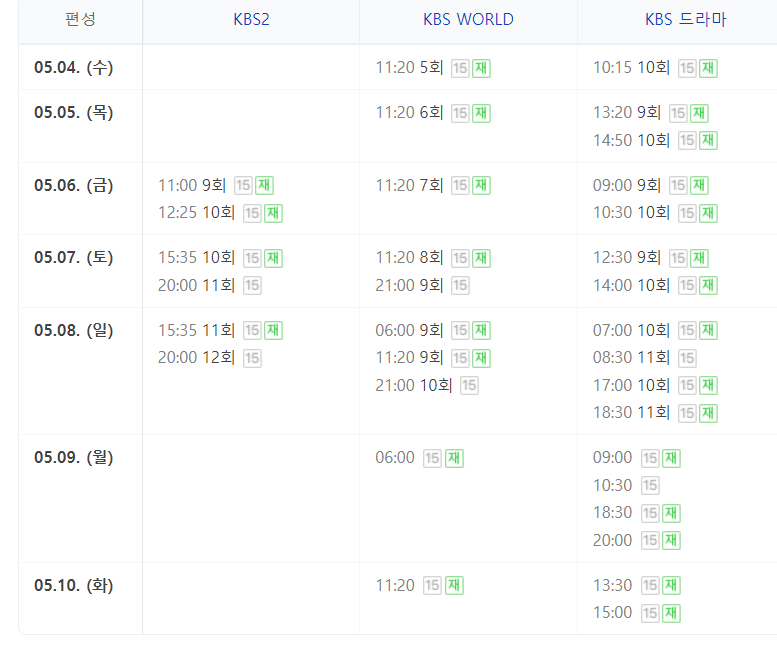Select the 05.10. (화) date row label

pos(73,586)
